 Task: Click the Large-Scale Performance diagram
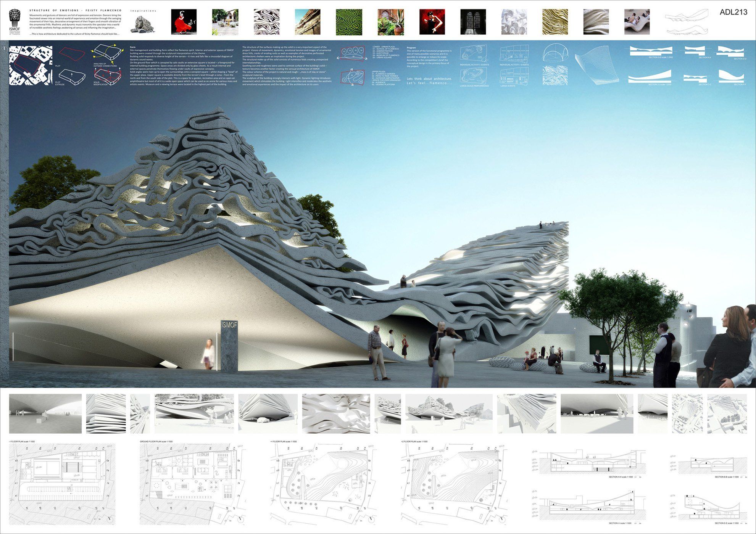(474, 75)
